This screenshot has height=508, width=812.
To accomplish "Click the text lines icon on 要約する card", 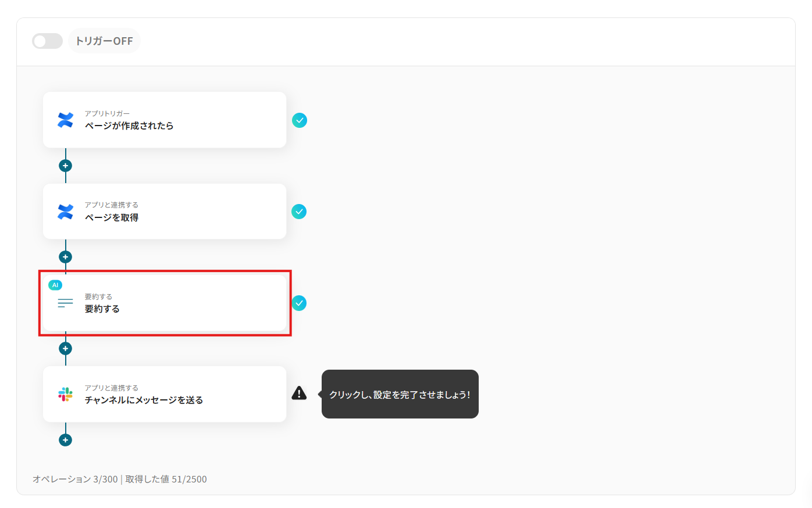I will [x=66, y=303].
